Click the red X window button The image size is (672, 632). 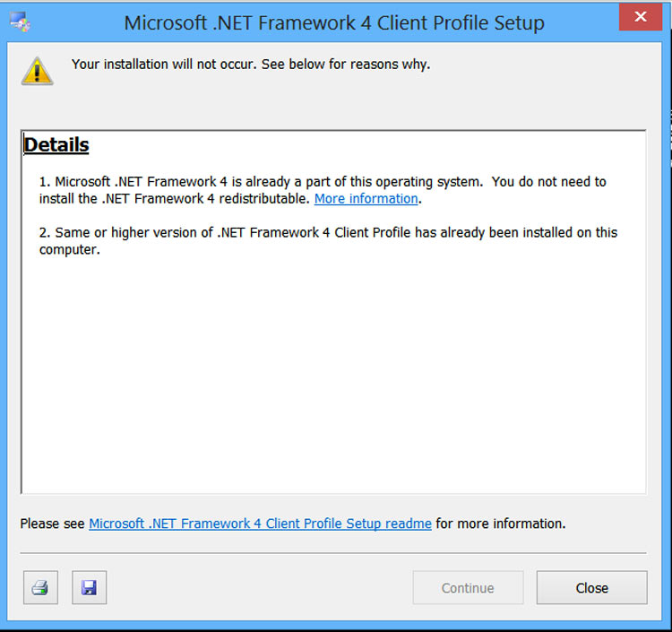pos(640,17)
